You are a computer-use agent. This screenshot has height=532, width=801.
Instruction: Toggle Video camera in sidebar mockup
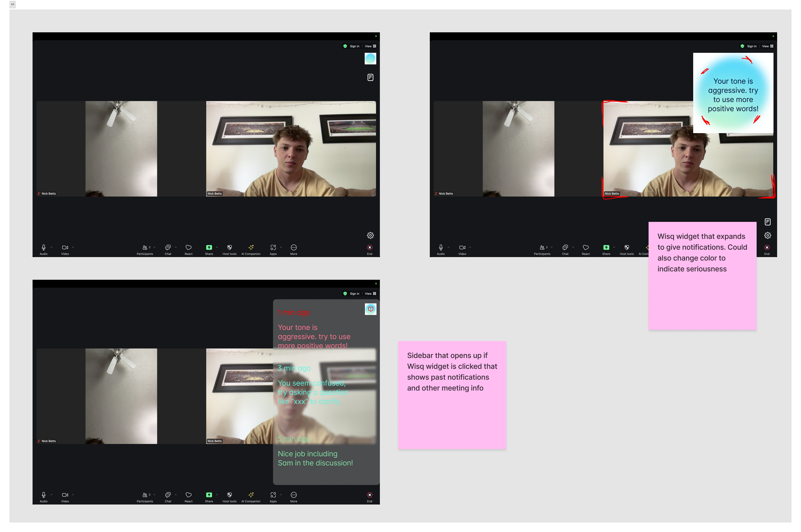[65, 495]
